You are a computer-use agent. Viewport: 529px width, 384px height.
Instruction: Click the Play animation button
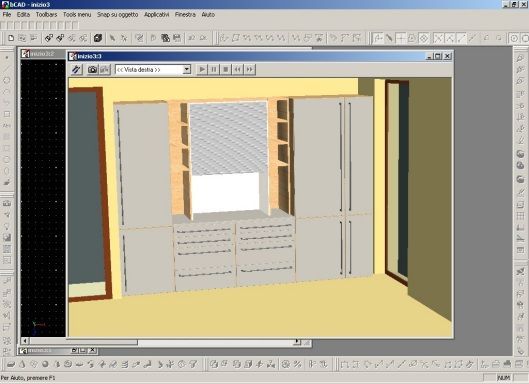coord(202,70)
